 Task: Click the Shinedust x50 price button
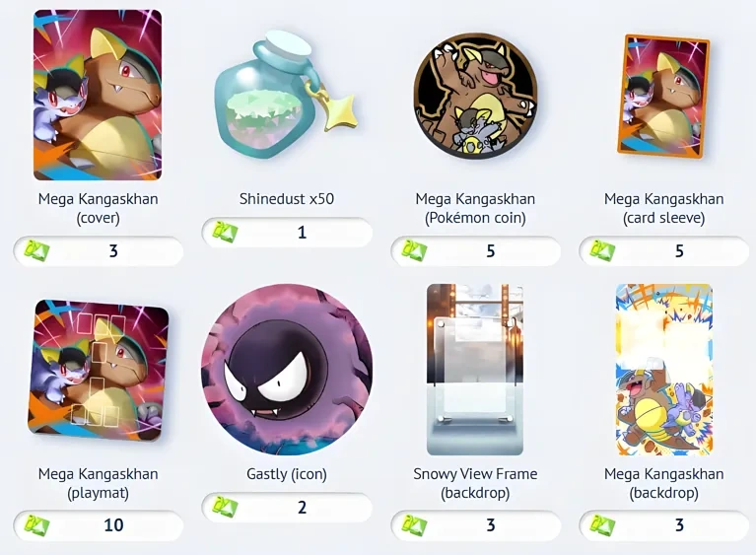click(x=287, y=233)
